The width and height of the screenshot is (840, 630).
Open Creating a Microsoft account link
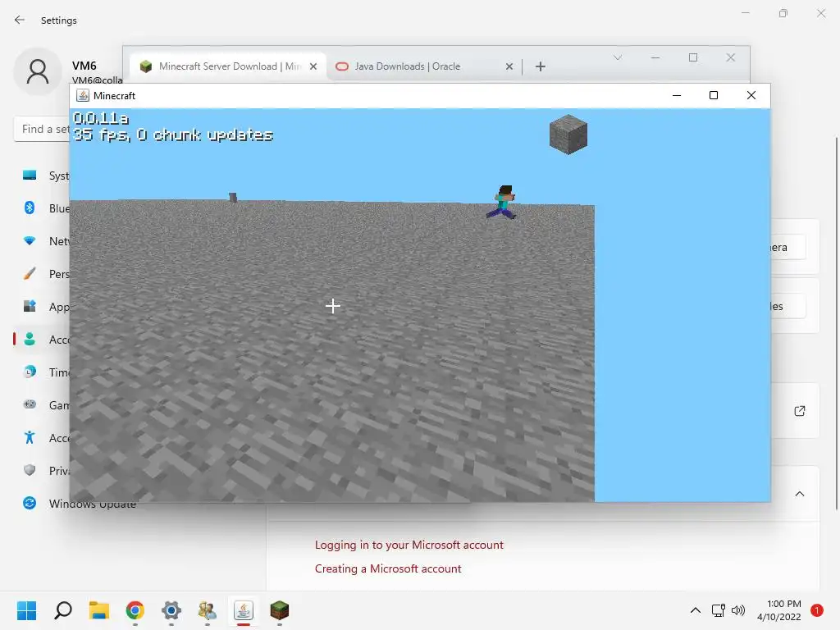coord(388,568)
